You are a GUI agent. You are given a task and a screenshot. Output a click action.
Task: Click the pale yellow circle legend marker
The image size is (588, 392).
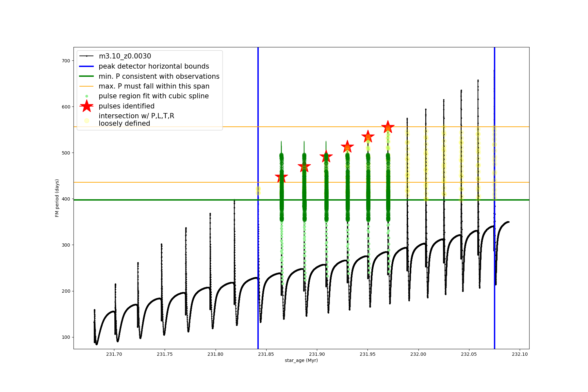87,121
